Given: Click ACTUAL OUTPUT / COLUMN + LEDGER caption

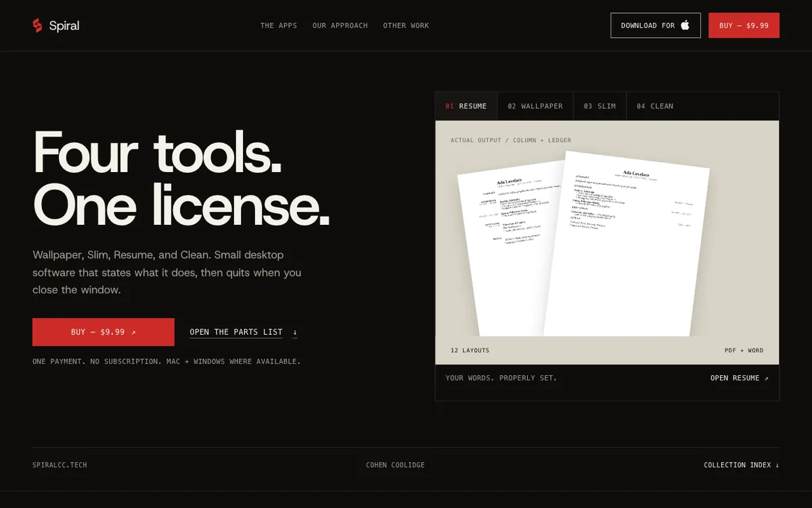Looking at the screenshot, I should click(511, 140).
